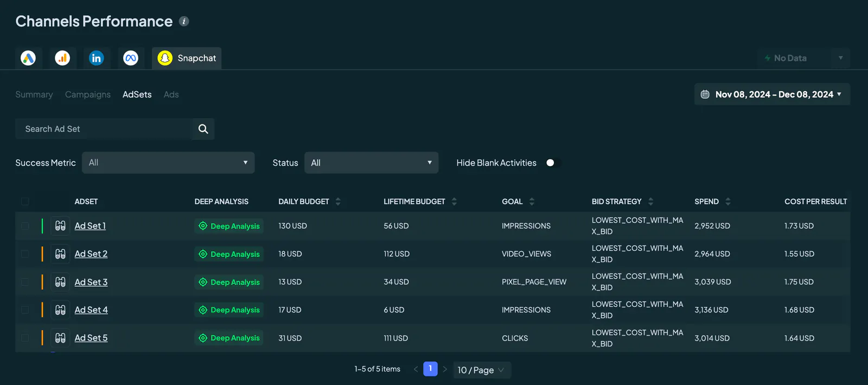Open the Google Analytics channel tab
The image size is (868, 385).
[62, 58]
